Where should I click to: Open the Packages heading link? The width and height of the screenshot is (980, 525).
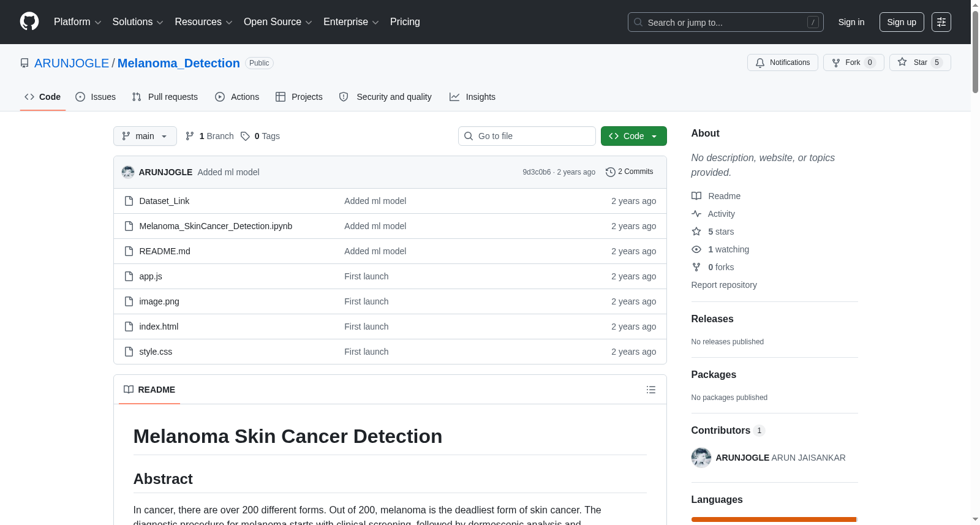click(714, 375)
